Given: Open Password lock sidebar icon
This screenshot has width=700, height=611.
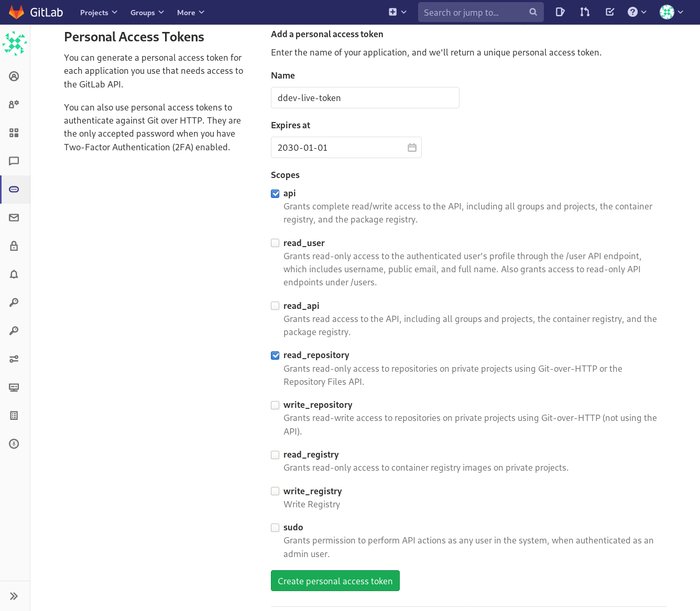Looking at the screenshot, I should 14,246.
